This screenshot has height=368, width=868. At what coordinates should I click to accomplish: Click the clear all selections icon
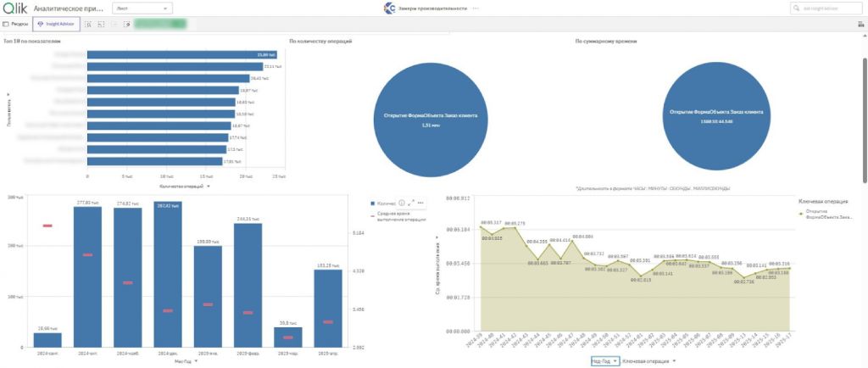click(x=126, y=25)
